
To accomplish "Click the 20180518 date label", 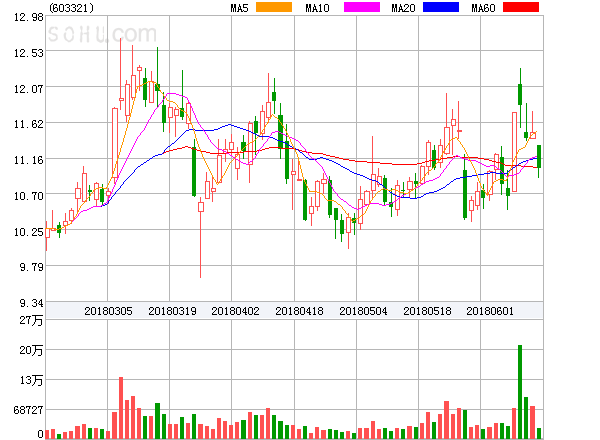I will [x=427, y=311].
